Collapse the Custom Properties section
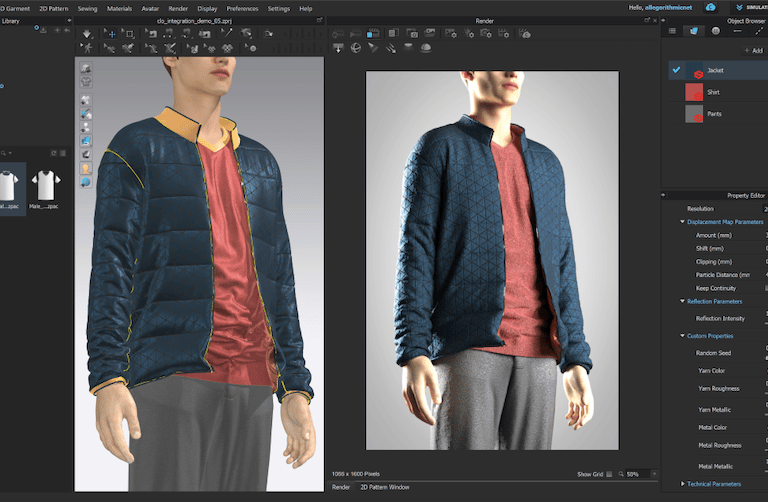The width and height of the screenshot is (768, 502). pyautogui.click(x=683, y=336)
